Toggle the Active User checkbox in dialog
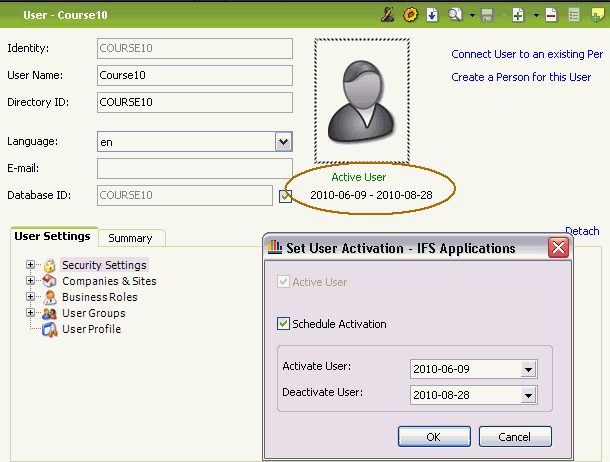 283,282
